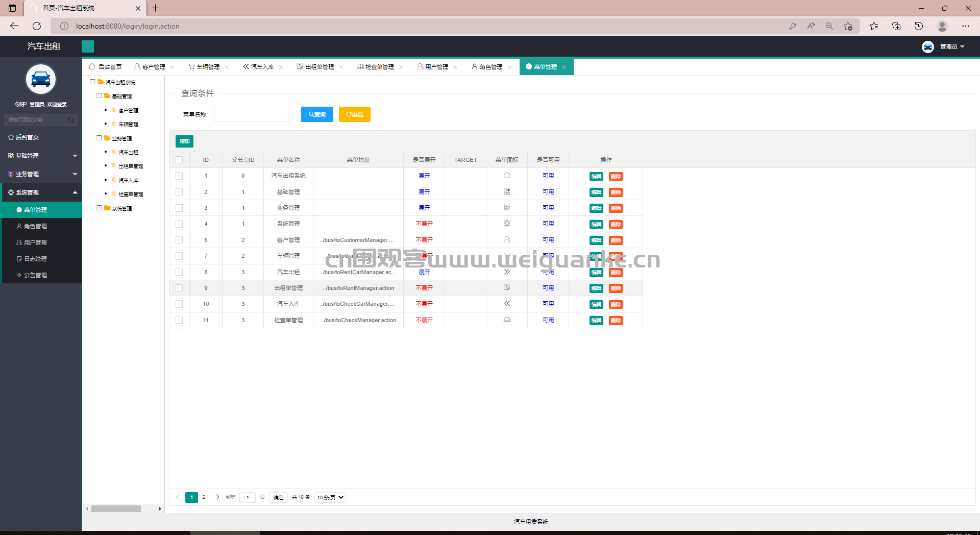
Task: Click the house icon in row 汽车出租系统
Action: 507,176
